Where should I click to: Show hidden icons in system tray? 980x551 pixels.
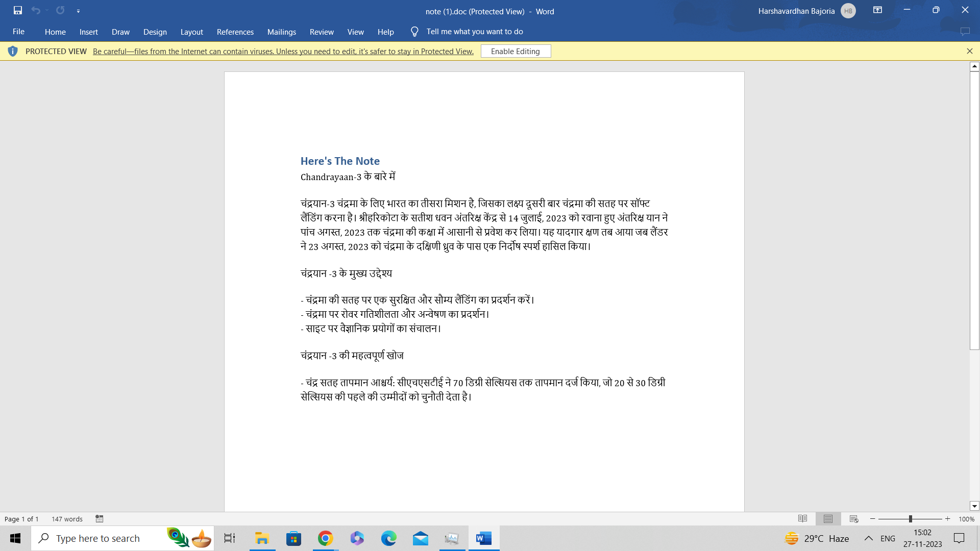tap(868, 538)
